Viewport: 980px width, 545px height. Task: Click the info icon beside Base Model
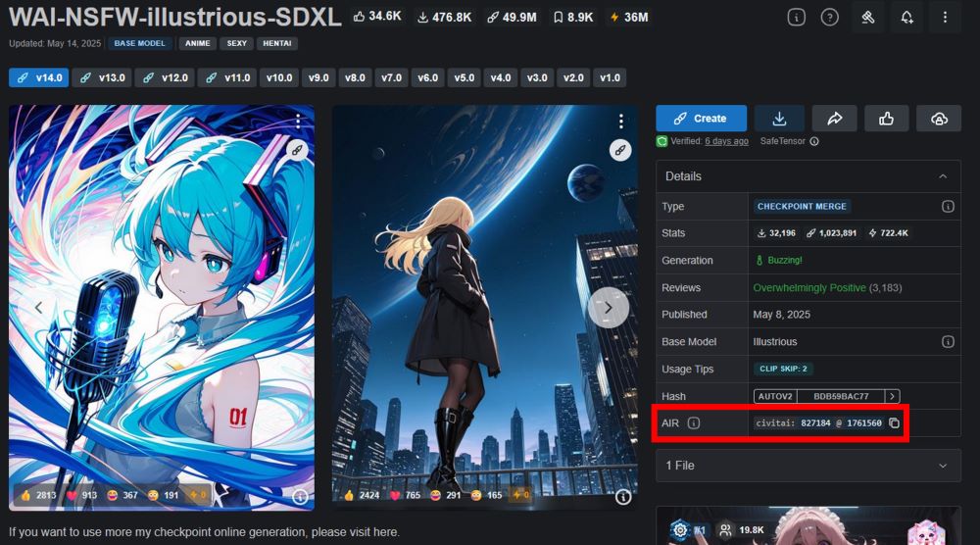[x=948, y=342]
